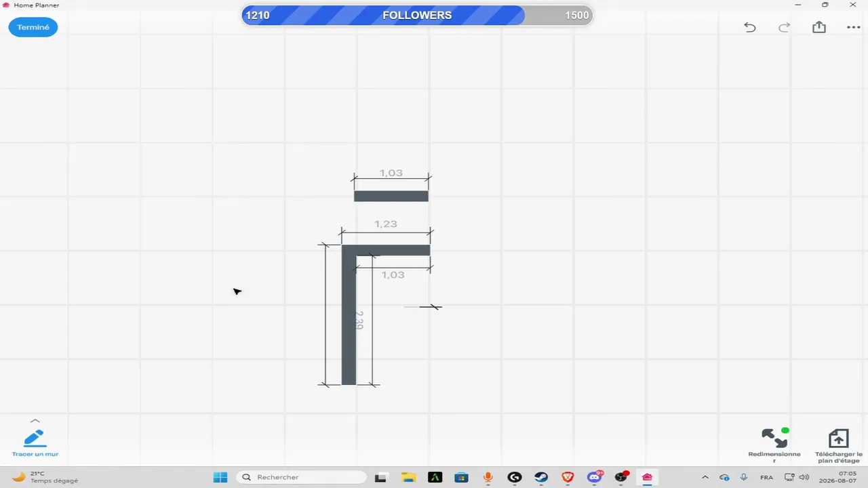Open the volume tray icon

[803, 477]
